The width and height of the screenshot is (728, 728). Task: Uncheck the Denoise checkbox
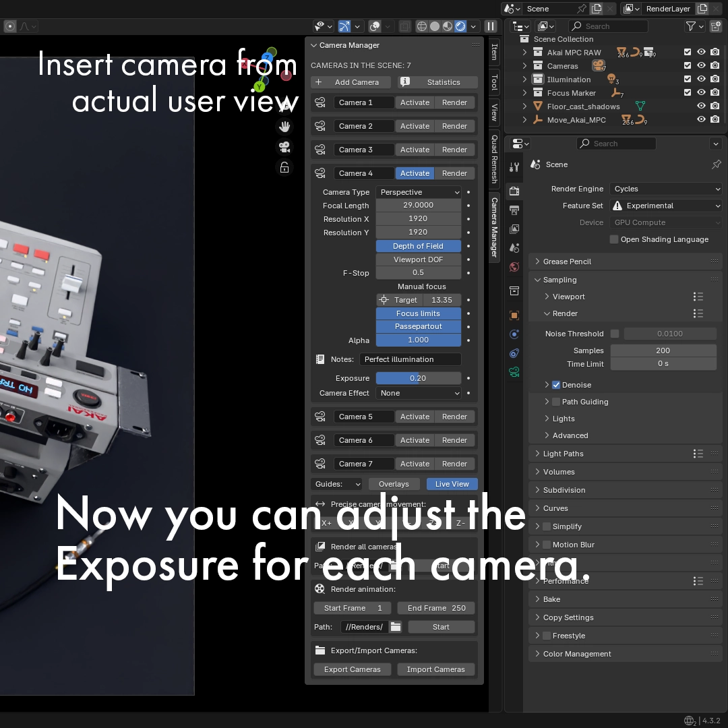pos(555,385)
